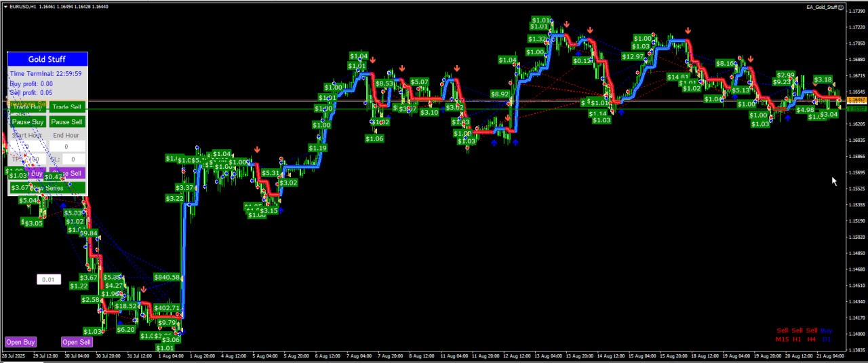The height and width of the screenshot is (363, 868).
Task: Click the $8.92 profit label
Action: 500,94
